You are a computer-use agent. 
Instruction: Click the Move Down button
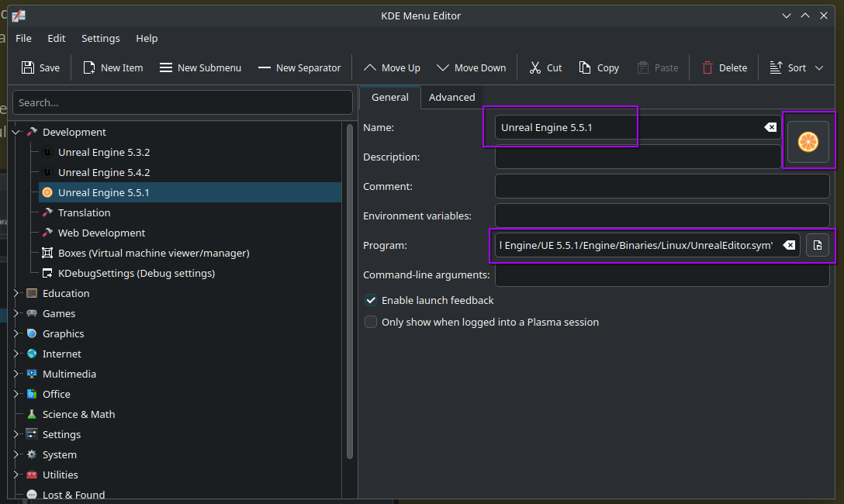click(471, 67)
